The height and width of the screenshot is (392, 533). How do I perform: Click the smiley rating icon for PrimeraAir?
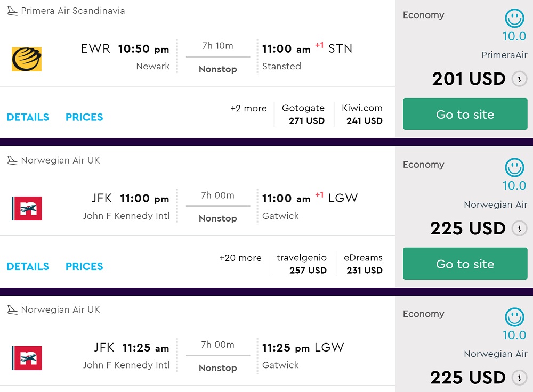pyautogui.click(x=514, y=19)
